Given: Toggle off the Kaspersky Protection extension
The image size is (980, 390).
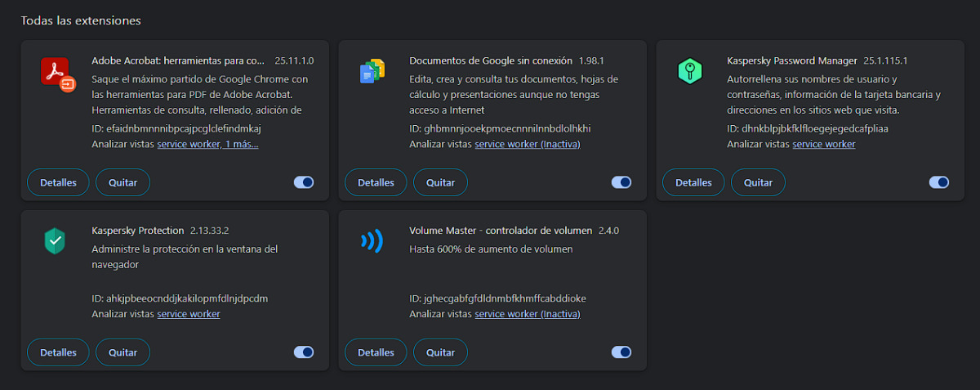Looking at the screenshot, I should coord(304,352).
